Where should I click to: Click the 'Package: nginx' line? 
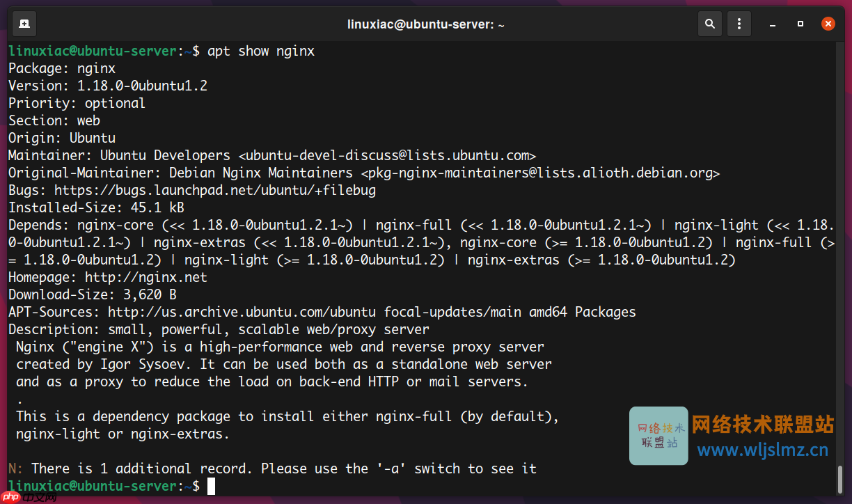[62, 68]
